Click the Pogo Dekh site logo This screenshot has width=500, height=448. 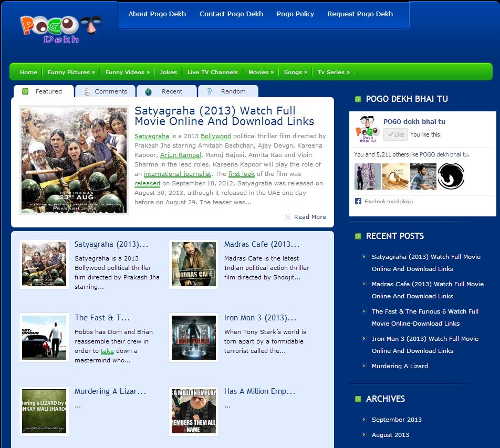pyautogui.click(x=61, y=29)
